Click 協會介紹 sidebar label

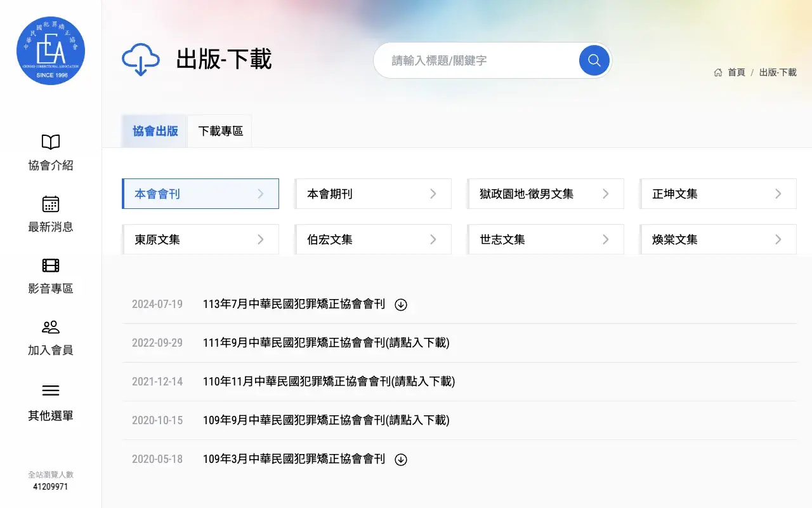(51, 166)
